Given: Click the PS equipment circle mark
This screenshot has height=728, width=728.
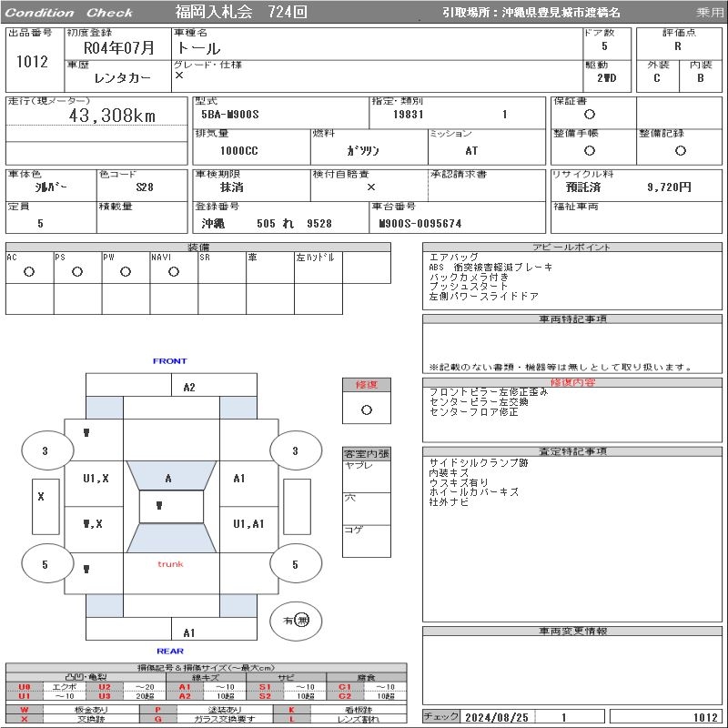Looking at the screenshot, I should [x=77, y=271].
